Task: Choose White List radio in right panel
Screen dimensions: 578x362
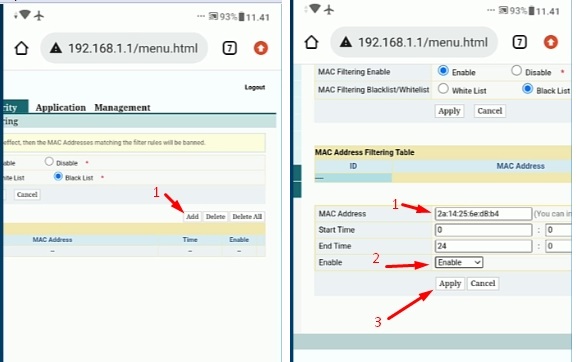Action: pos(443,88)
